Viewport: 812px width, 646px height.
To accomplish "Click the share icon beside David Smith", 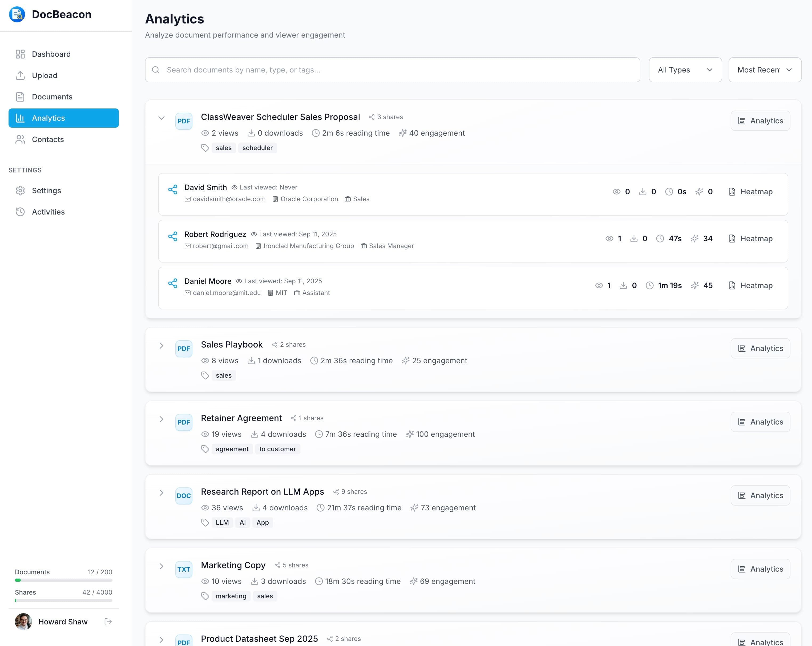I will click(x=173, y=189).
